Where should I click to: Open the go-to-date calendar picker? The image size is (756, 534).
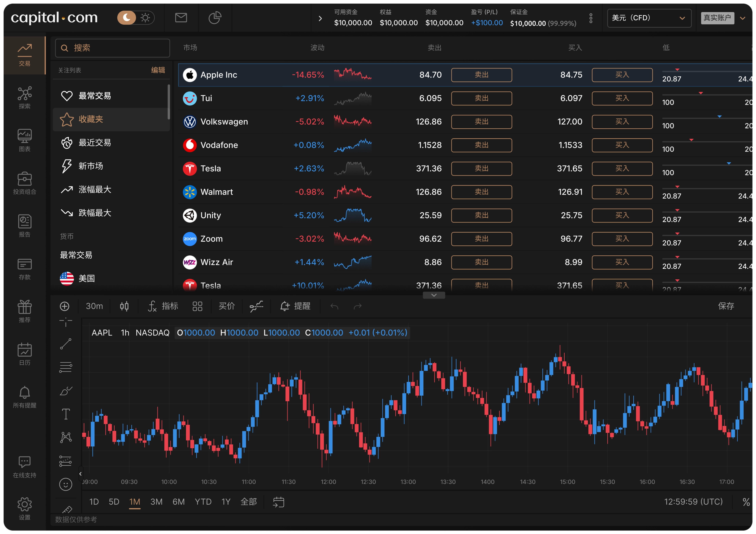click(279, 502)
